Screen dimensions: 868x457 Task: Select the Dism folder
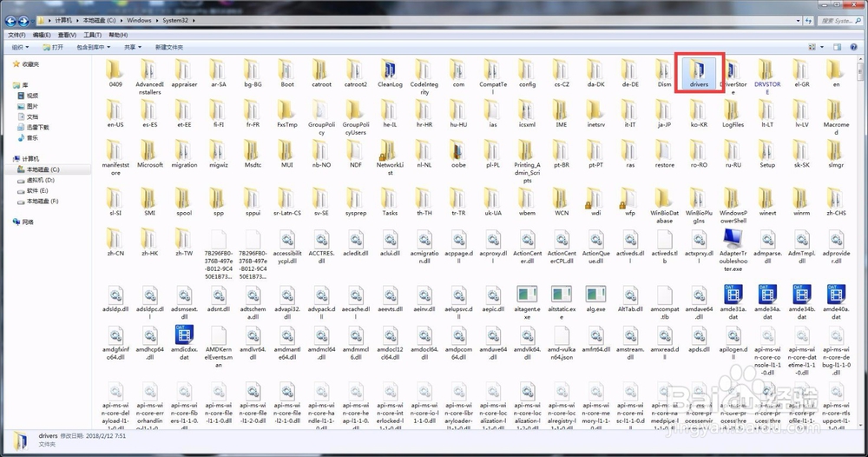click(x=664, y=73)
